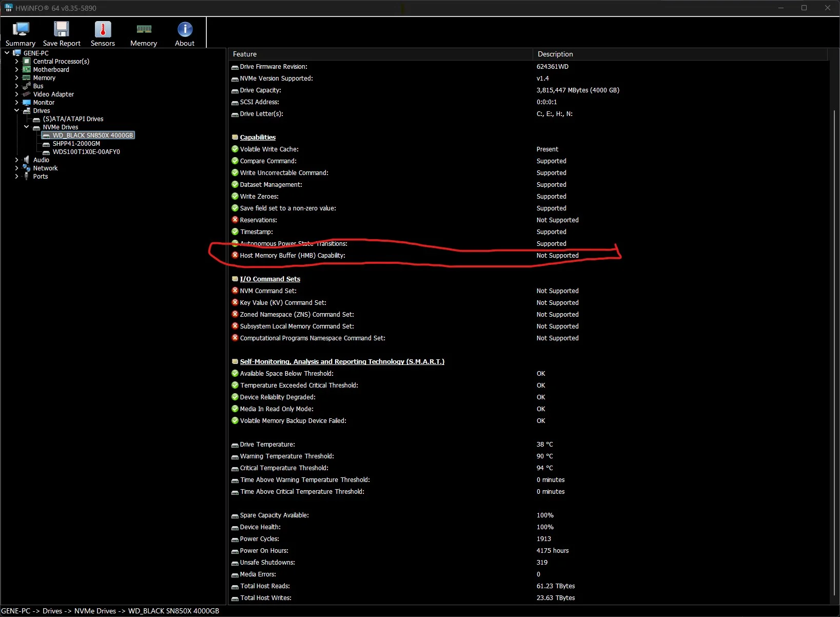Select the WDS100T1X0E-00AFY0 drive

click(x=86, y=151)
